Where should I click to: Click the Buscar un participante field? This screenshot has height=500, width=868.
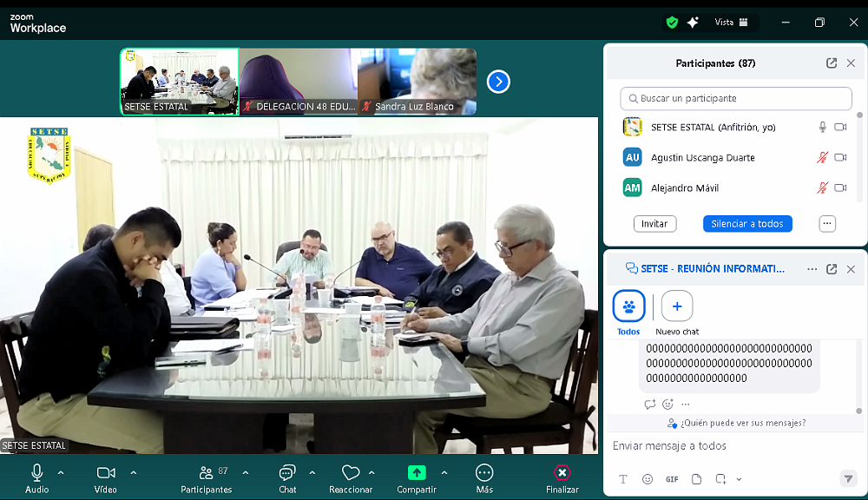(736, 99)
